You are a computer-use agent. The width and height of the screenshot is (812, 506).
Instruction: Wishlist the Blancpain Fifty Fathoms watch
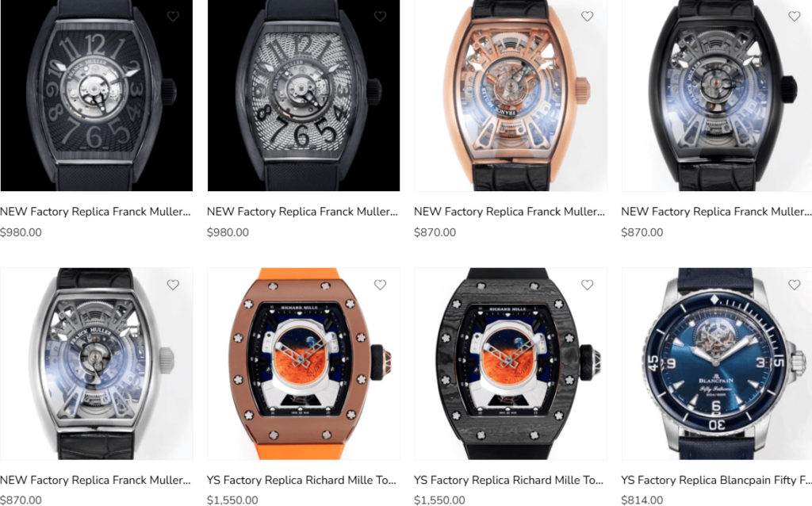tap(795, 285)
